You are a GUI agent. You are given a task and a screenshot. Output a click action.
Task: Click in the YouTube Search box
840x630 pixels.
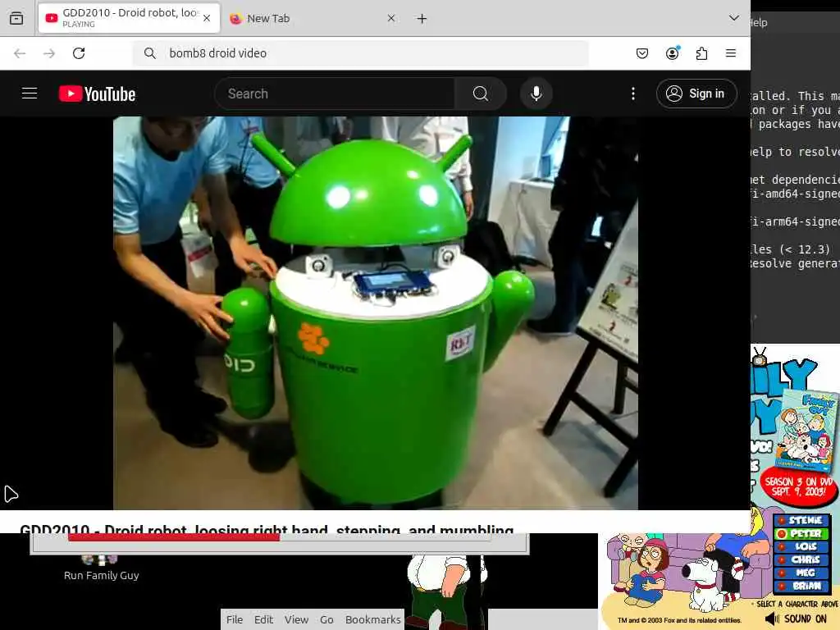335,94
